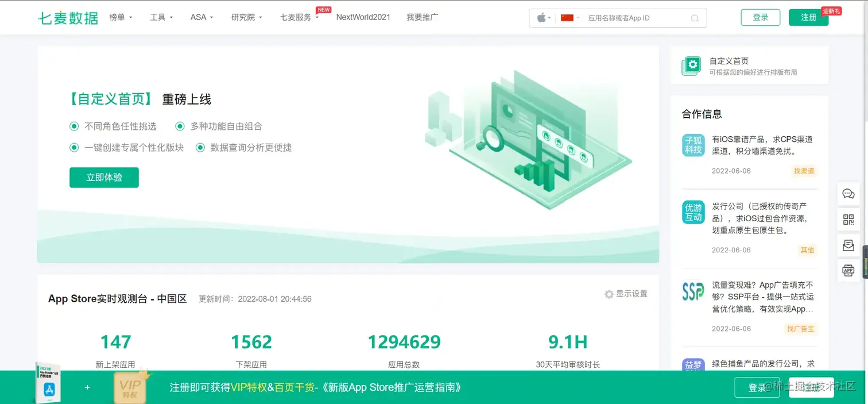
Task: Expand the 七麦服务 menu
Action: tap(299, 17)
